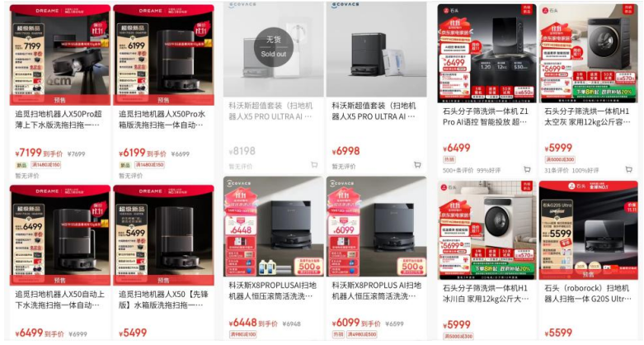The height and width of the screenshot is (345, 644).
Task: Open 石头 roborock G20S Ultra title link
Action: click(x=588, y=293)
